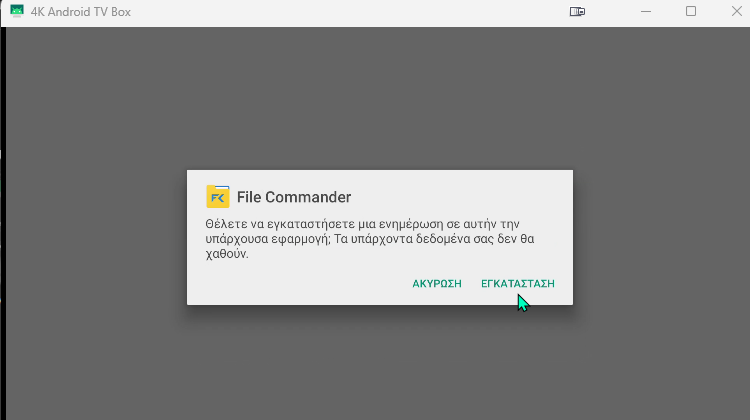
Task: Click the dialog message starting with Θέλετε
Action: coord(370,239)
